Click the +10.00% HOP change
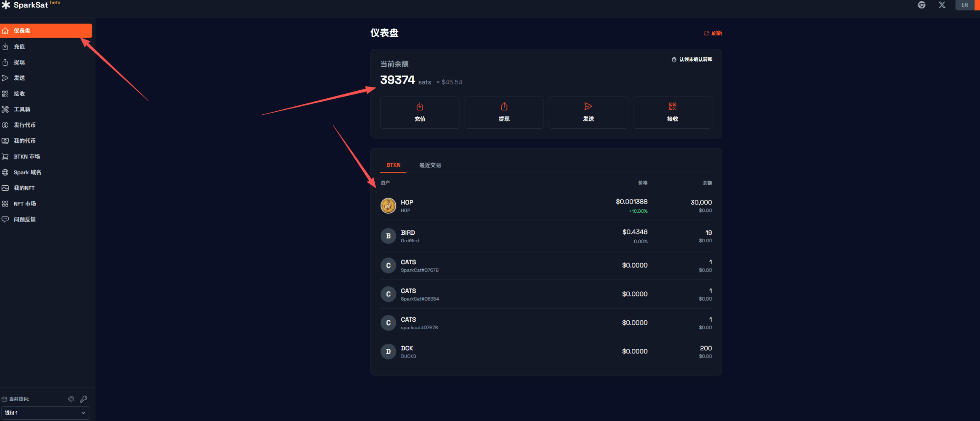The width and height of the screenshot is (980, 421). pyautogui.click(x=638, y=211)
